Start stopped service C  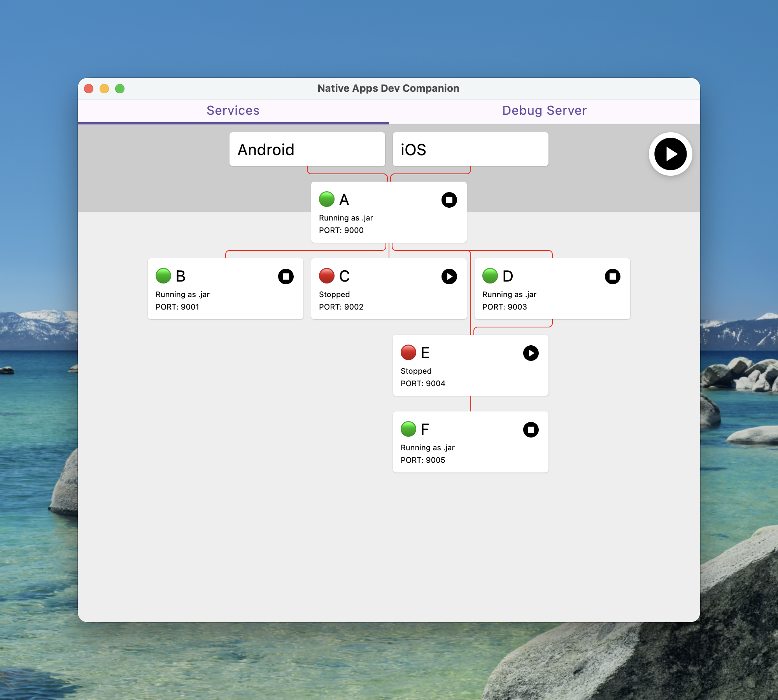point(449,276)
